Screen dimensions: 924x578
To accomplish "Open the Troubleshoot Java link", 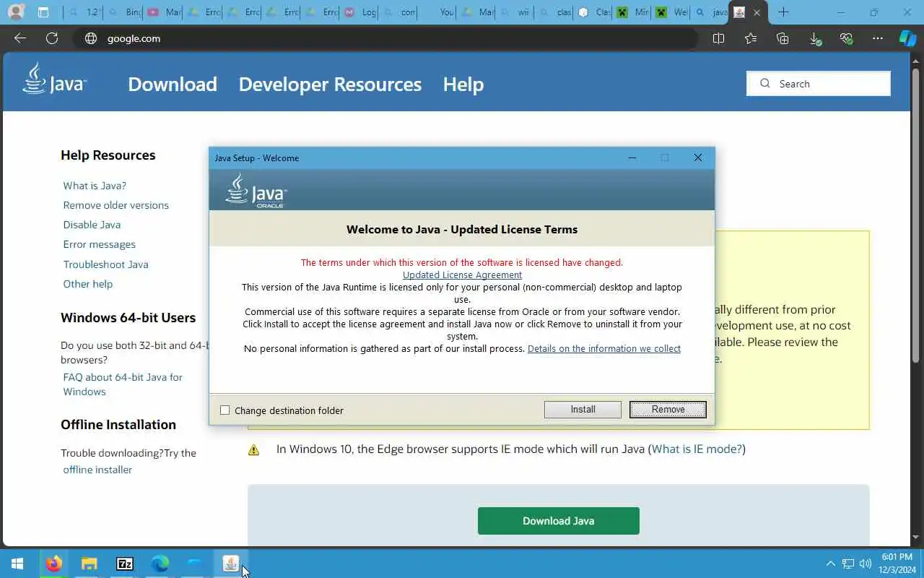I will tap(106, 264).
